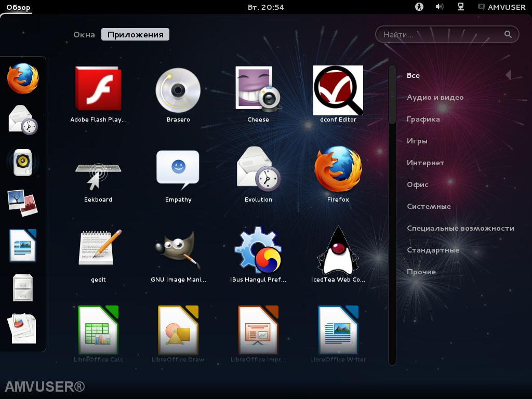Click the Firefox icon in the dash
The height and width of the screenshot is (399, 532).
(x=23, y=78)
